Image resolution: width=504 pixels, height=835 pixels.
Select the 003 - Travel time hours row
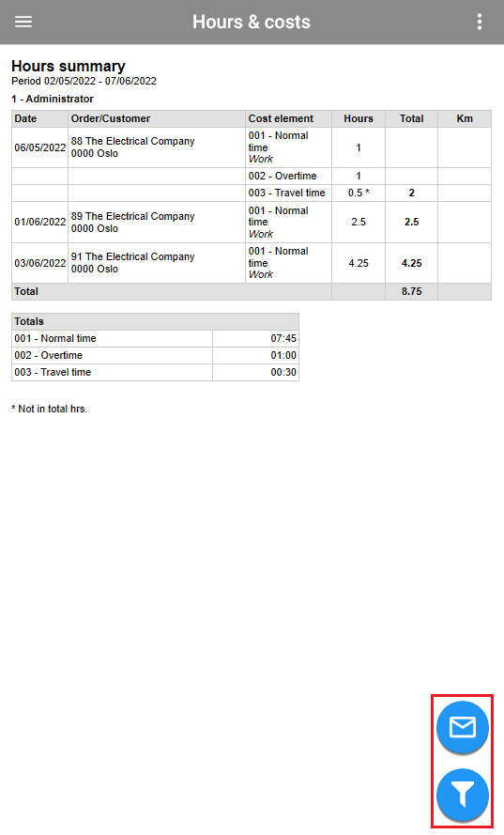252,193
